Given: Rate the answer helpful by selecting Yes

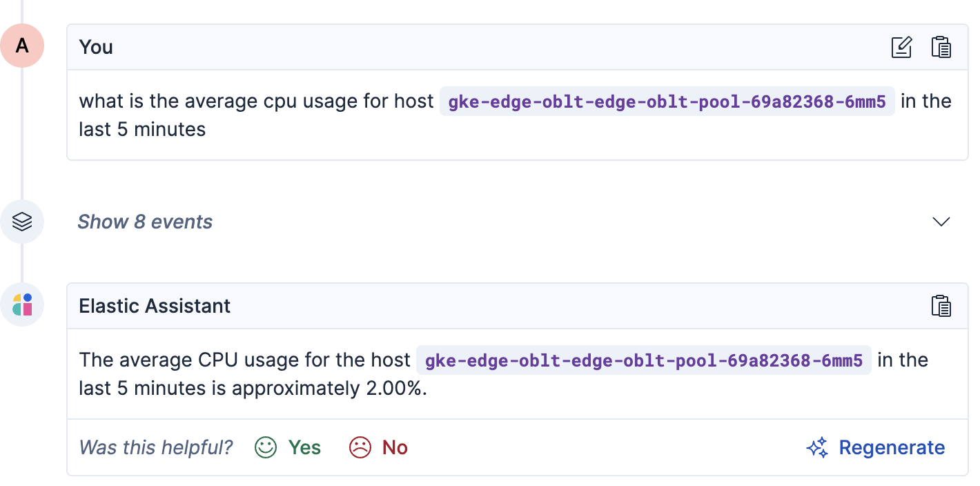Looking at the screenshot, I should pyautogui.click(x=302, y=447).
